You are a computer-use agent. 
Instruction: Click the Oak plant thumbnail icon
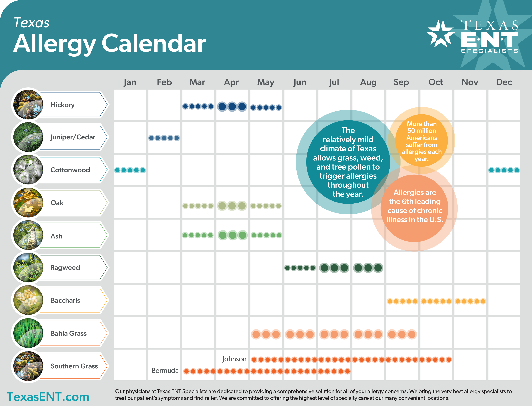point(28,197)
